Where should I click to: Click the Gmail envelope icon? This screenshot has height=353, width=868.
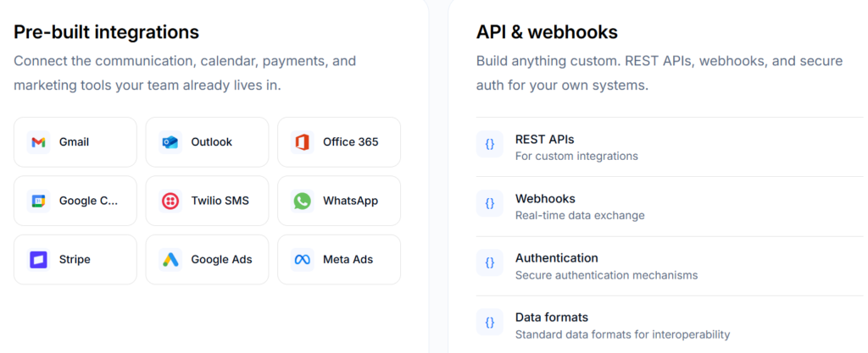[38, 142]
